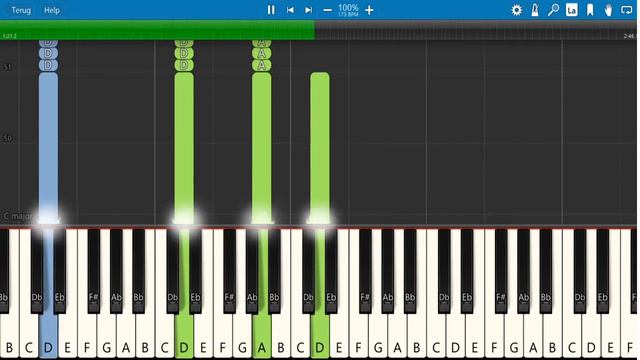Viewport: 640px width, 360px height.
Task: Go back with the Terug button
Action: [x=21, y=10]
